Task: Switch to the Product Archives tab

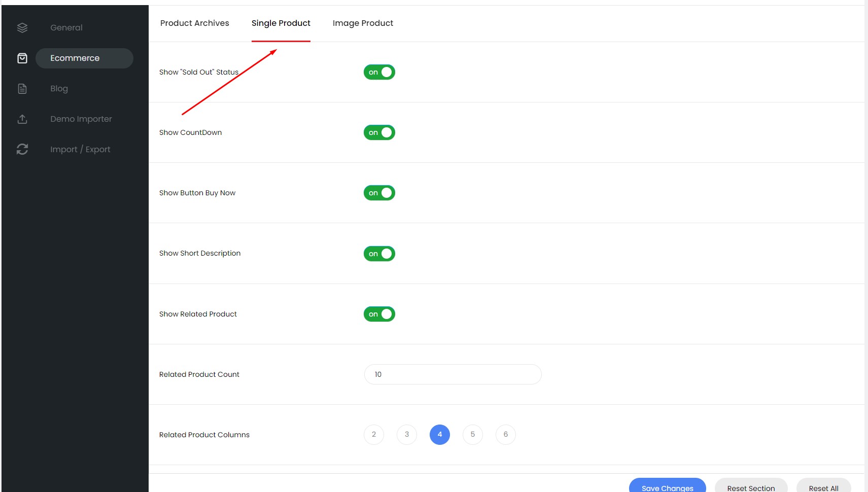Action: pos(194,23)
